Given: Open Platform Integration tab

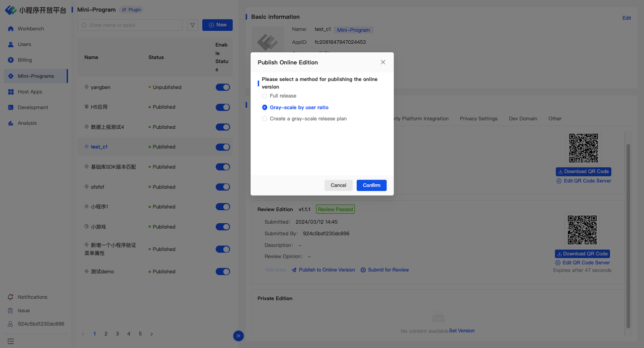Looking at the screenshot, I should click(421, 119).
